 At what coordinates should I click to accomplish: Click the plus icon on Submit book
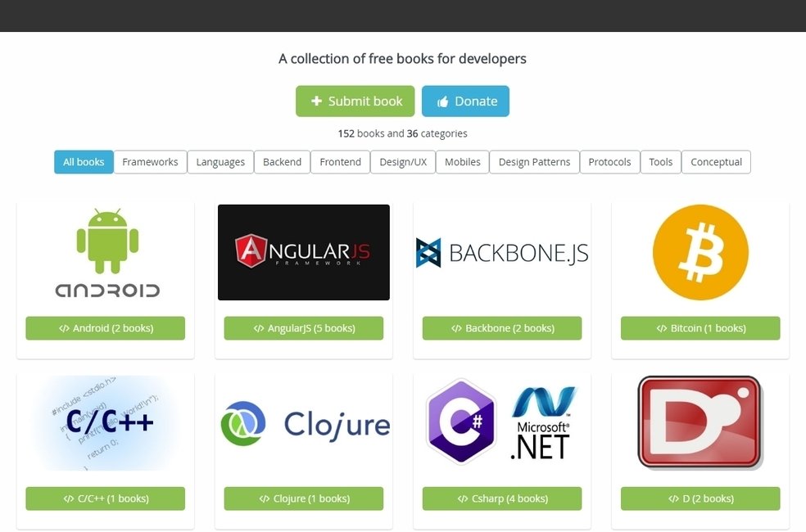point(315,101)
